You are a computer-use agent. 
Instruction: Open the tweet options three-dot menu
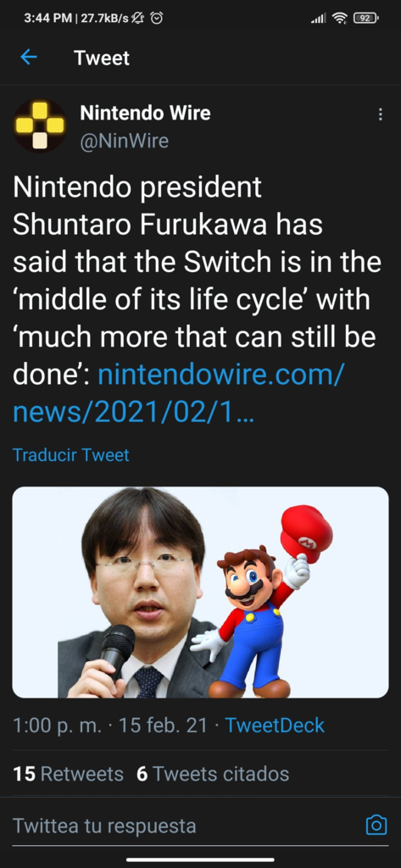380,114
